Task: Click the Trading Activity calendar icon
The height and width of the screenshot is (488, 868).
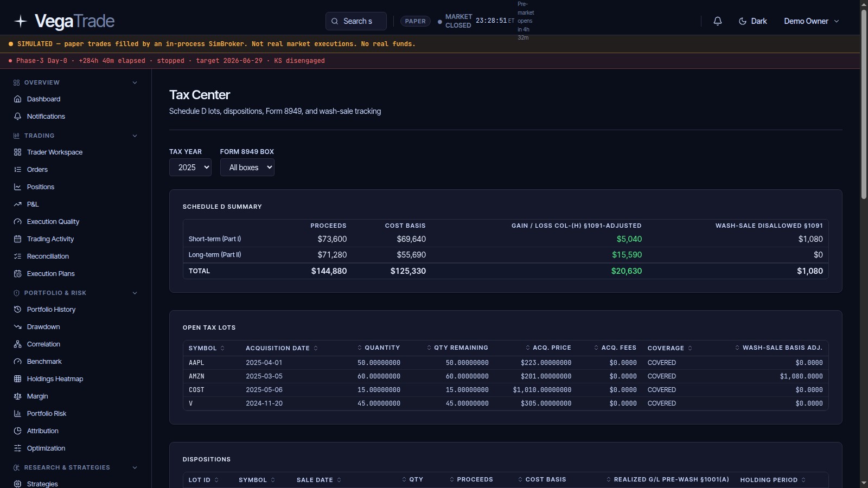Action: coord(17,239)
